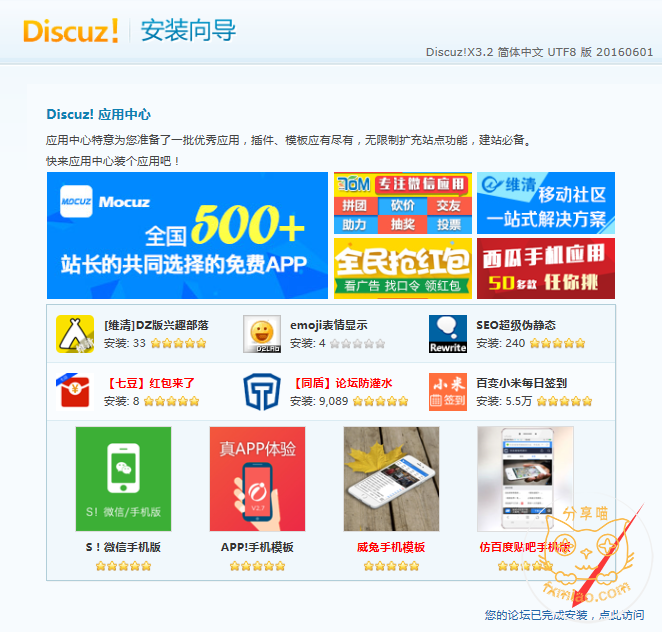Screen dimensions: 662x632
Task: Click the Rewrite SEO app icon
Action: click(x=448, y=334)
